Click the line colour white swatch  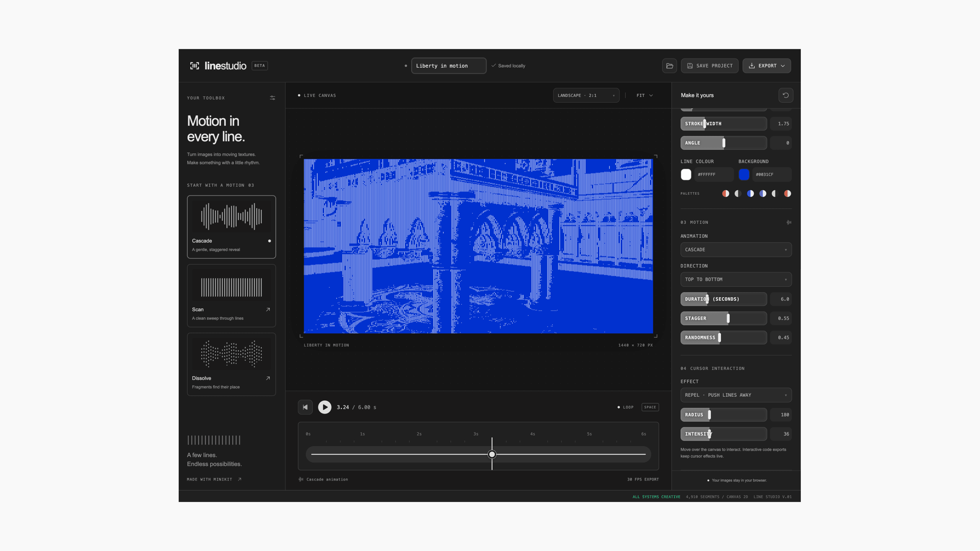(686, 174)
